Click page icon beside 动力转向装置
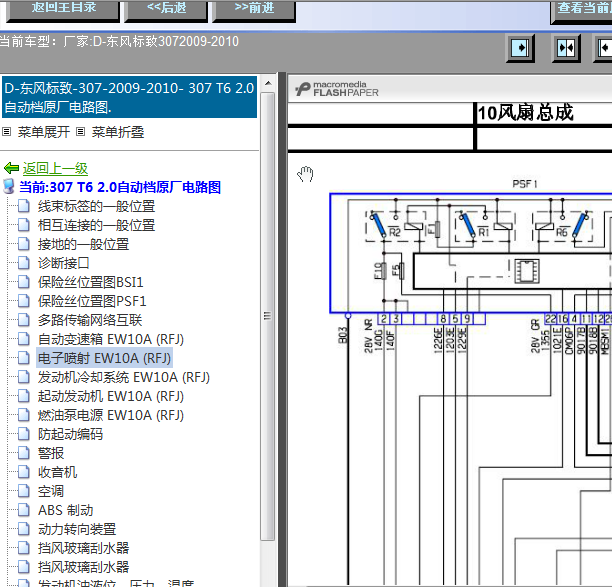 coord(23,529)
